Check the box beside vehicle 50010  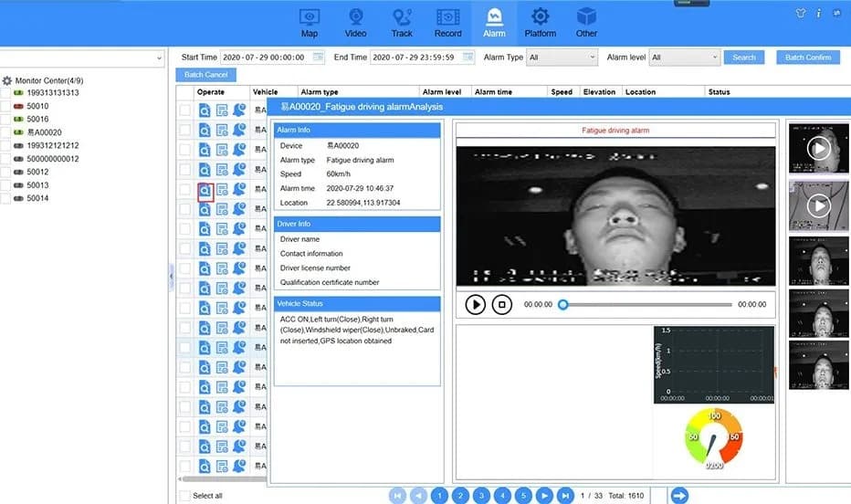pos(5,106)
